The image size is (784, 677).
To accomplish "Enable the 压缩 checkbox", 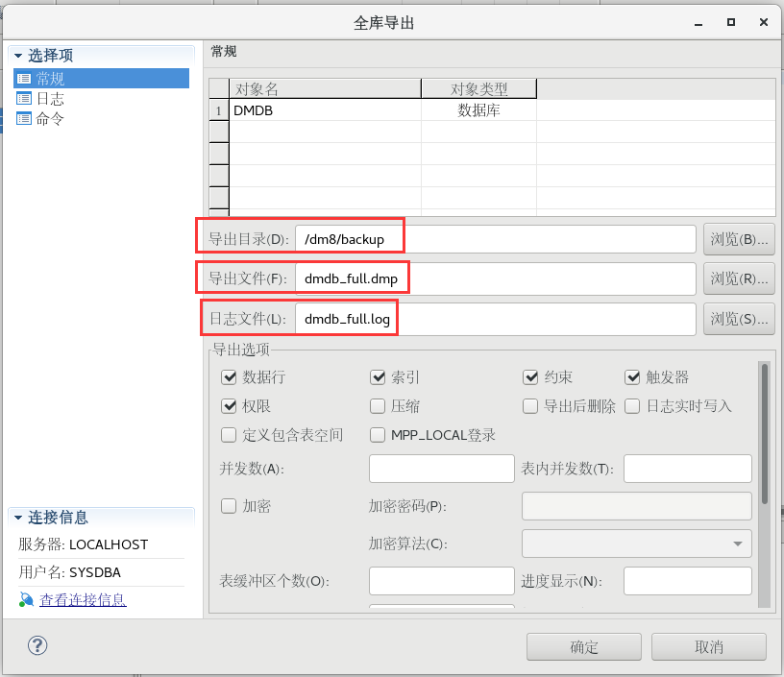I will click(x=378, y=405).
